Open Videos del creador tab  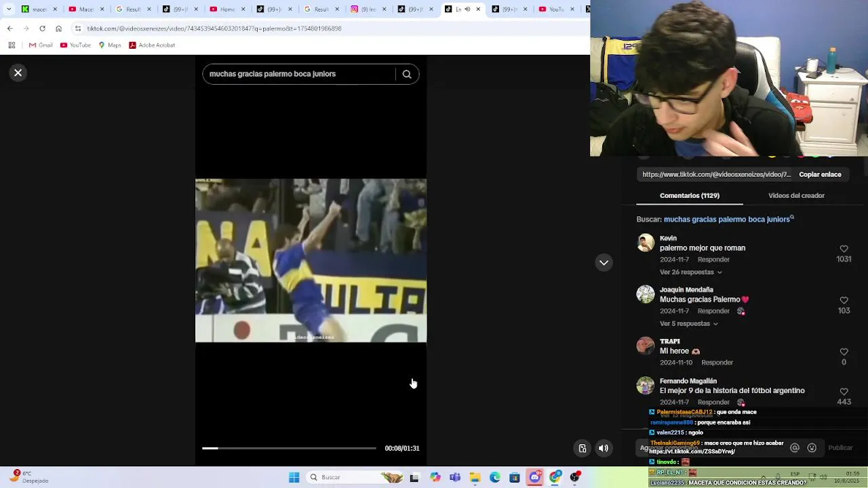[796, 195]
